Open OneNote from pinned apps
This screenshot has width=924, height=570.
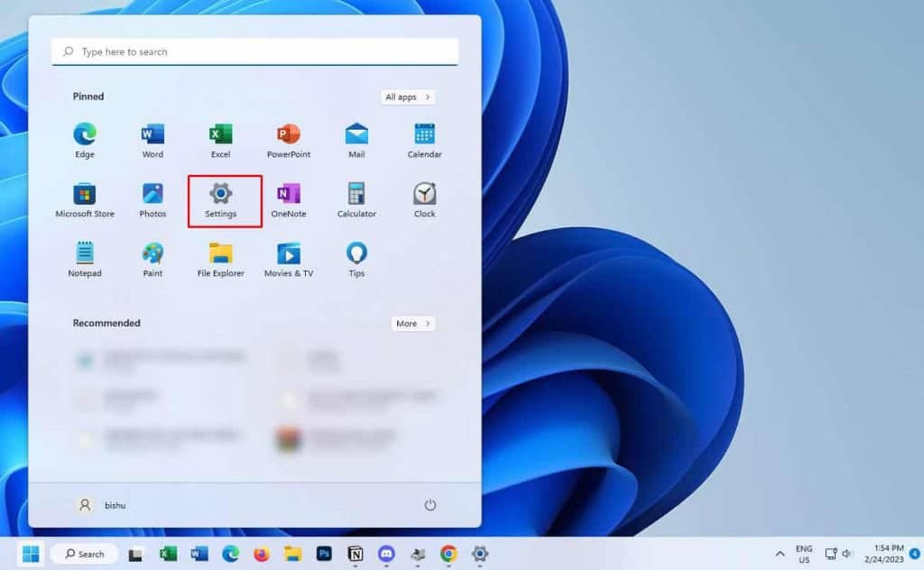(288, 195)
